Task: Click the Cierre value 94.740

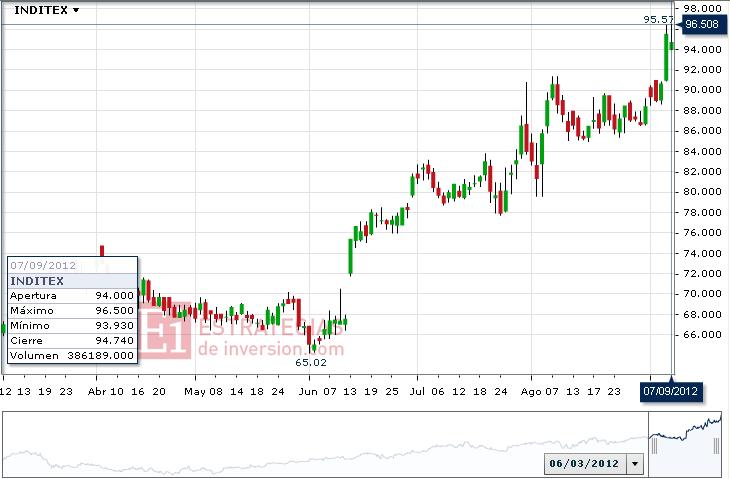Action: [113, 340]
